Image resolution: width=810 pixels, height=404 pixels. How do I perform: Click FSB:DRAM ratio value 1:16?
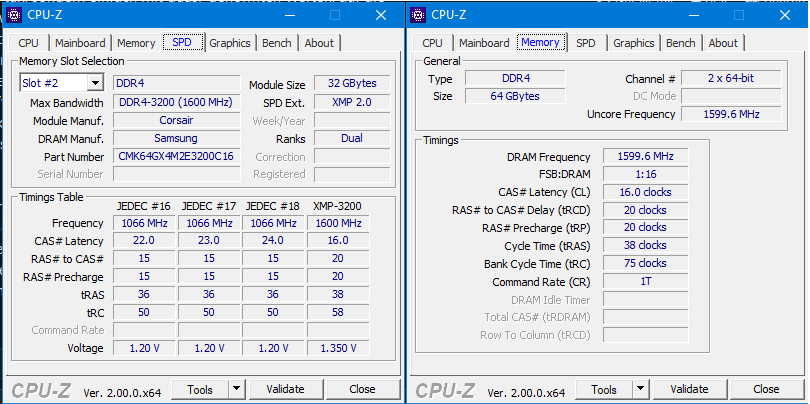click(x=645, y=174)
